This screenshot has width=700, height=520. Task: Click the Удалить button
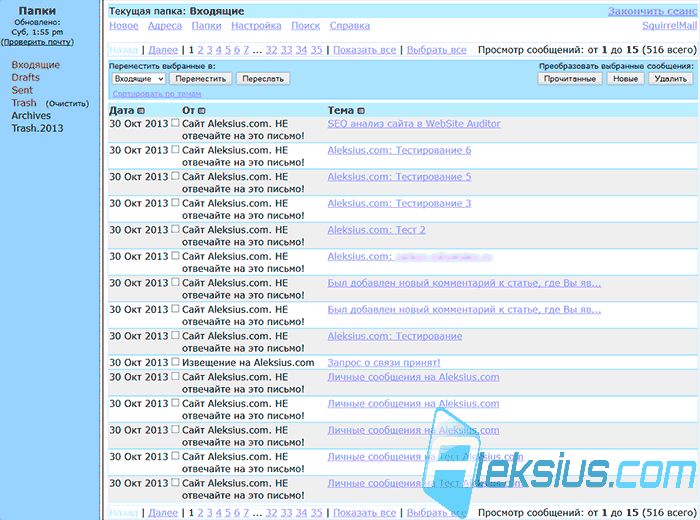coord(671,79)
